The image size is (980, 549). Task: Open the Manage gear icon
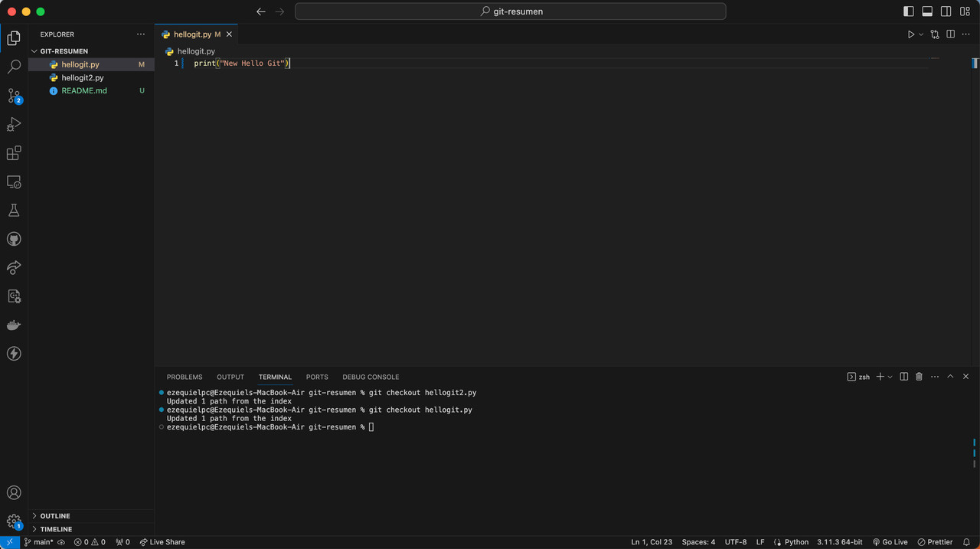click(x=14, y=521)
